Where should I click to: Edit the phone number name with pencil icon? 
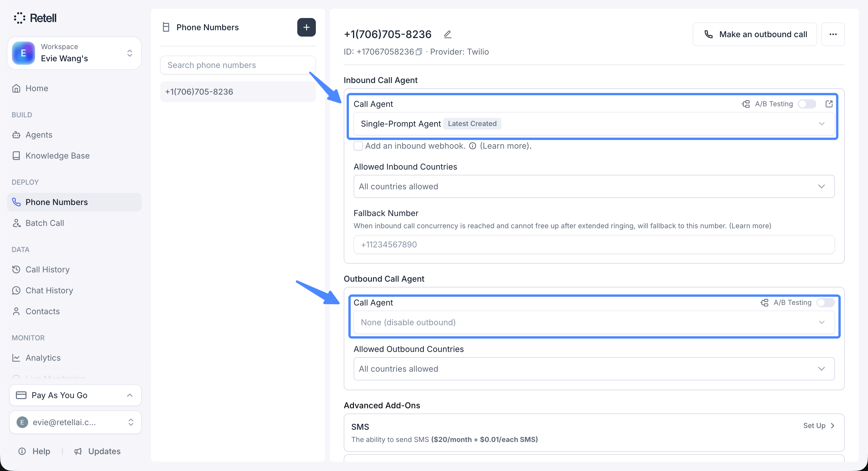447,34
